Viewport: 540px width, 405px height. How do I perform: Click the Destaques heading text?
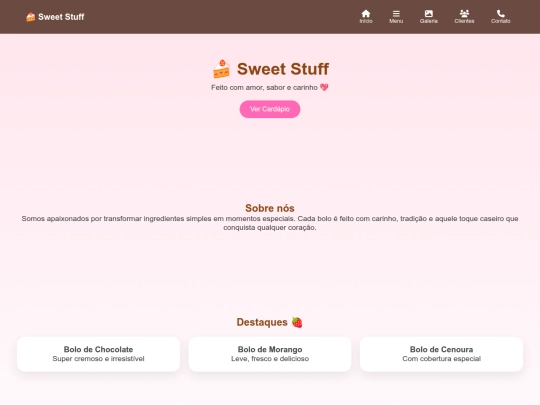[262, 322]
